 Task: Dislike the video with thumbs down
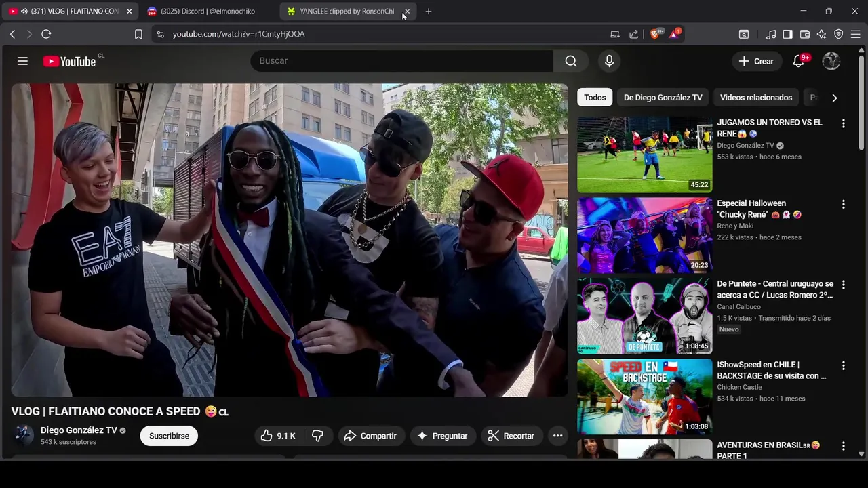[x=317, y=436]
